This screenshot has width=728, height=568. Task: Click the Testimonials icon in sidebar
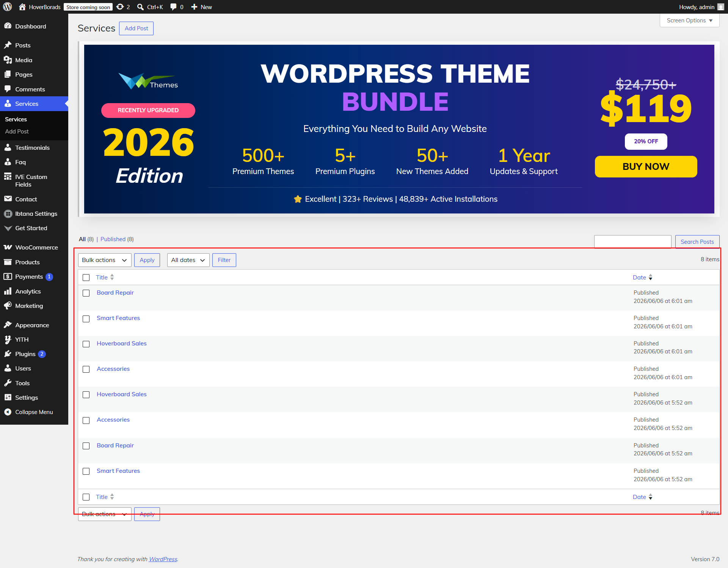pyautogui.click(x=8, y=147)
